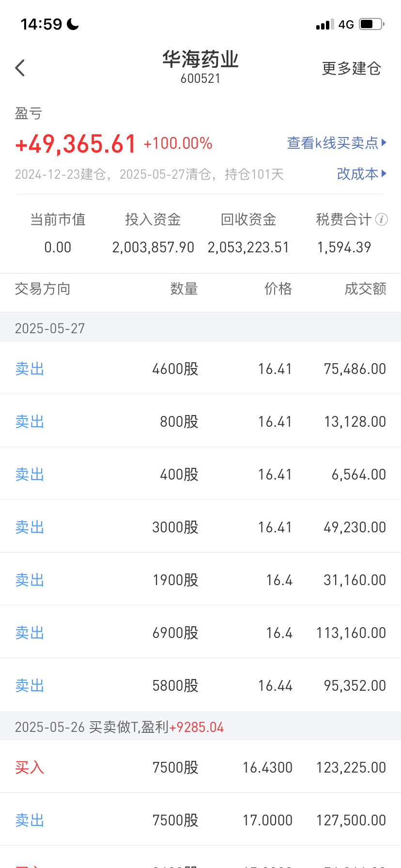Tap amount 75,486.00
This screenshot has width=401, height=868.
point(355,369)
